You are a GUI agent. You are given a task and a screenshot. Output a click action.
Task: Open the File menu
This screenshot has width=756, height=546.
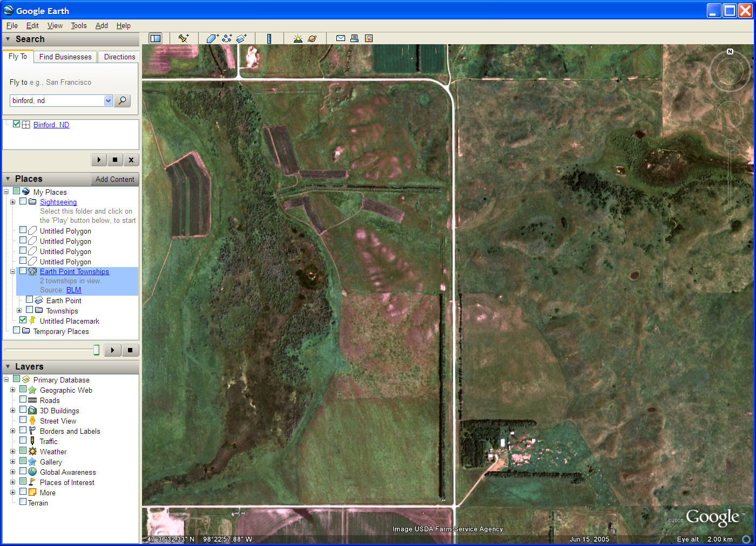[12, 25]
